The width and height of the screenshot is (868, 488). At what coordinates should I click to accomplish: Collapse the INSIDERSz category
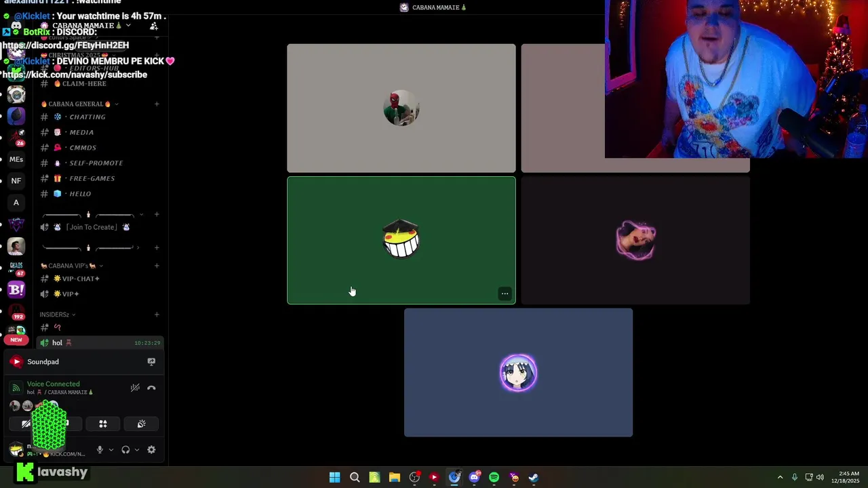pos(57,314)
